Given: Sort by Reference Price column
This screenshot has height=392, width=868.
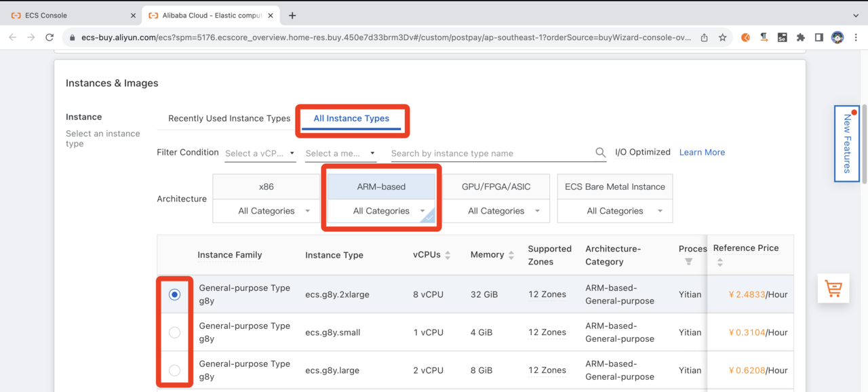Looking at the screenshot, I should point(719,262).
